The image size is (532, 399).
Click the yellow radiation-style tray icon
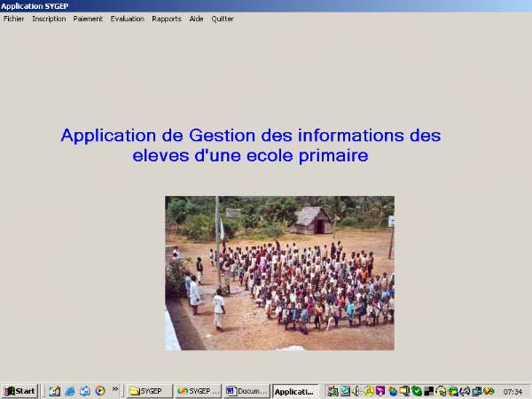[369, 391]
